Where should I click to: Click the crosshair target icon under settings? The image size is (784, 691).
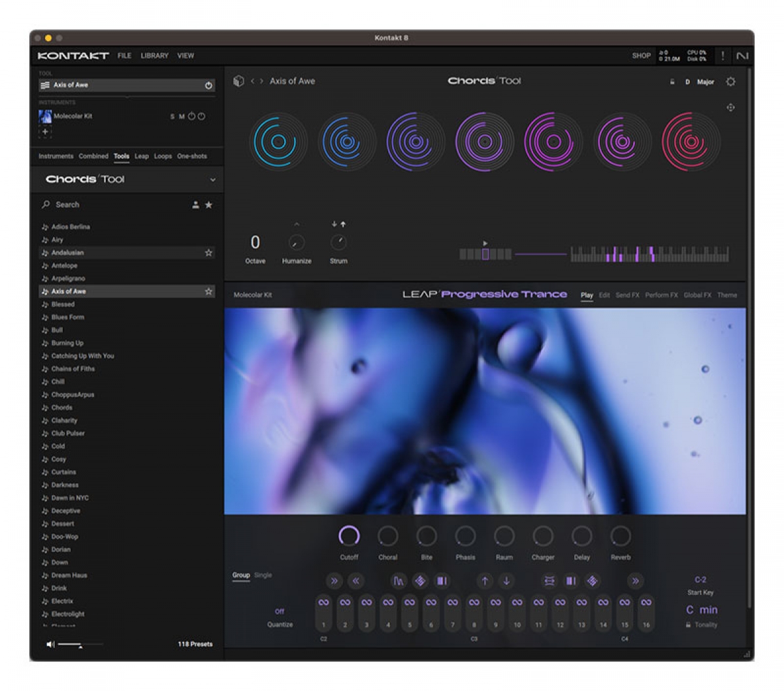coord(730,107)
